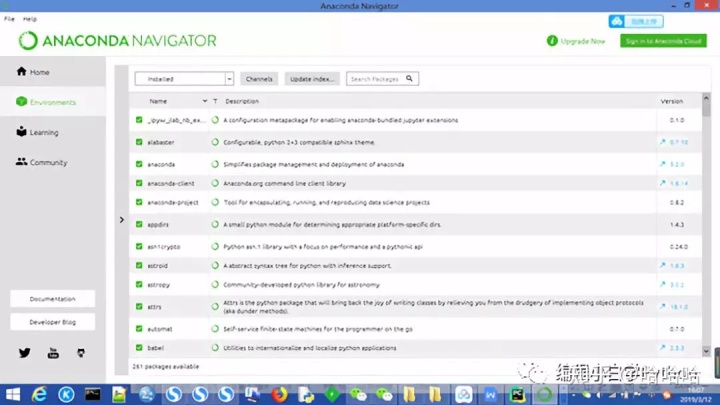The height and width of the screenshot is (405, 720).
Task: Click the Upgrade Now link
Action: [583, 41]
